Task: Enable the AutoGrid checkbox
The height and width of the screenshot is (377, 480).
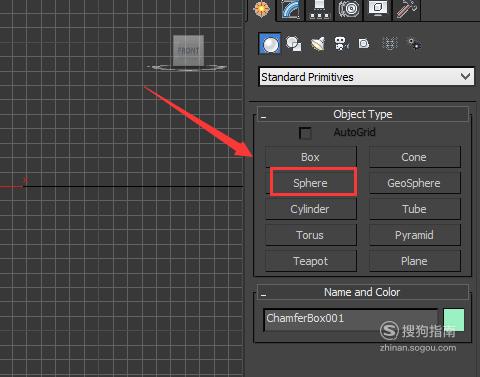Action: click(x=305, y=133)
